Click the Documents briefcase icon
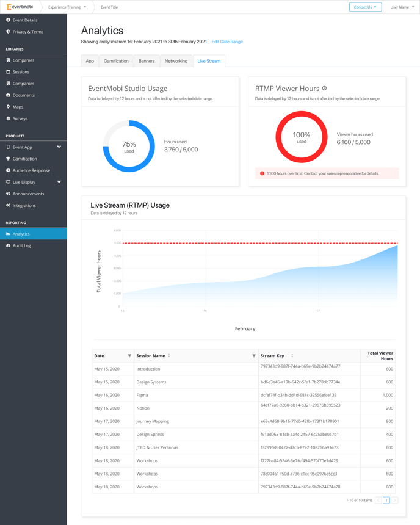Image resolution: width=420 pixels, height=525 pixels. 8,95
